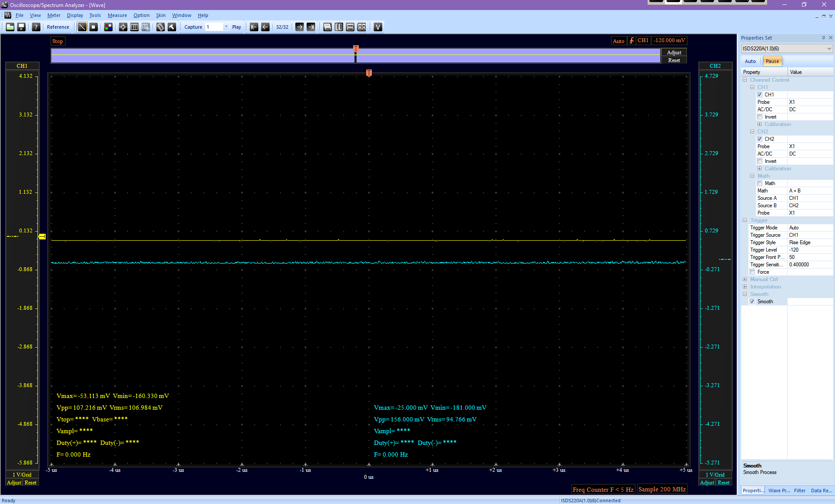Click the hammer tool icon

point(172,27)
